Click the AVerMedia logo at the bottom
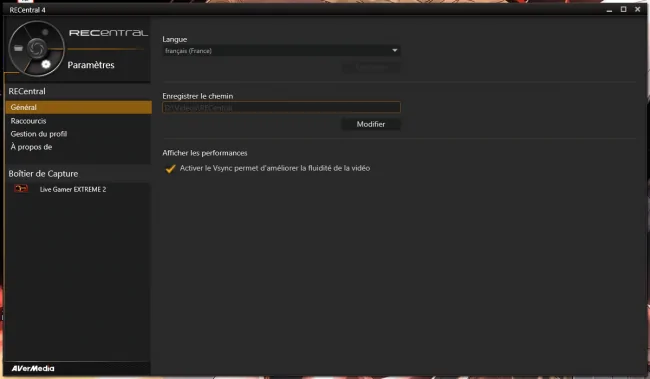Image resolution: width=650 pixels, height=379 pixels. 33,368
